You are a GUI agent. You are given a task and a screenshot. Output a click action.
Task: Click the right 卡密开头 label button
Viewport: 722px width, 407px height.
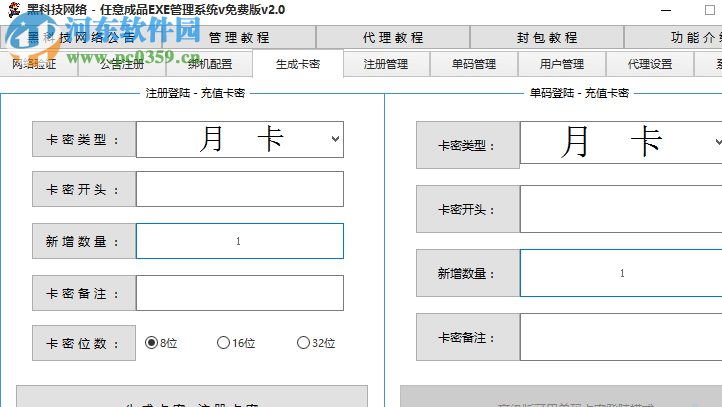[468, 209]
